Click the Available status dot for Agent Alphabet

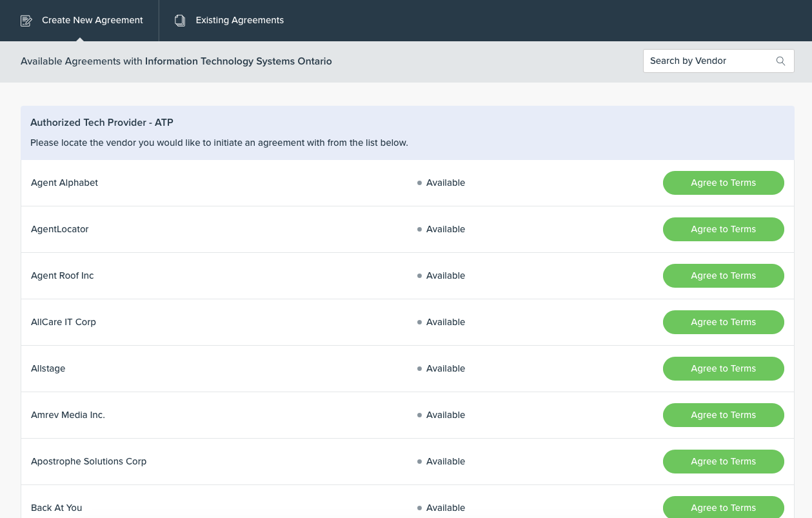(420, 183)
